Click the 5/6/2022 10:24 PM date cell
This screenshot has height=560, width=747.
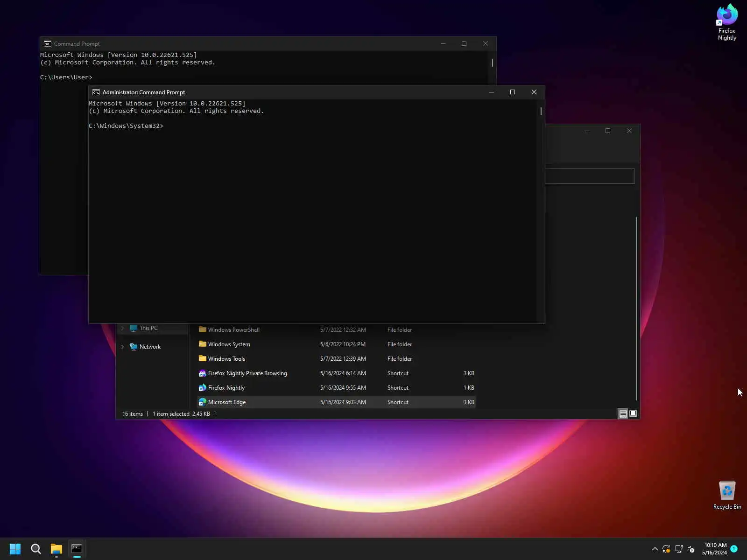pos(343,344)
